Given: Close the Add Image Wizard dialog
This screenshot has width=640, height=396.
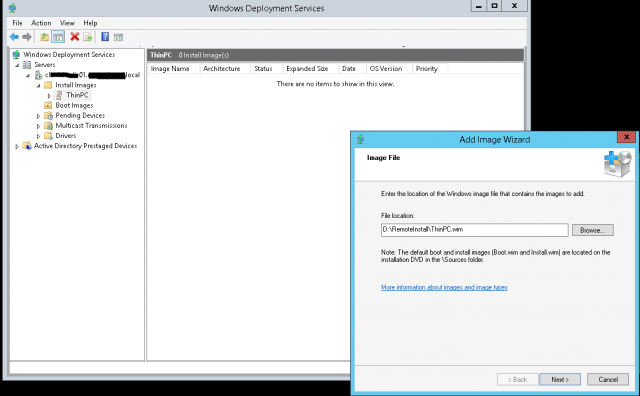Looking at the screenshot, I should pos(626,137).
